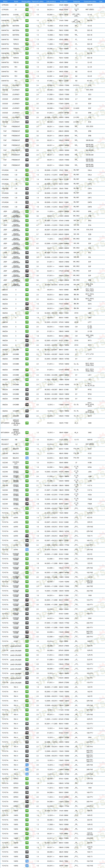Click fuel icon for Mazda 5 L823
This screenshot has height=868, width=105.
(27, 313)
